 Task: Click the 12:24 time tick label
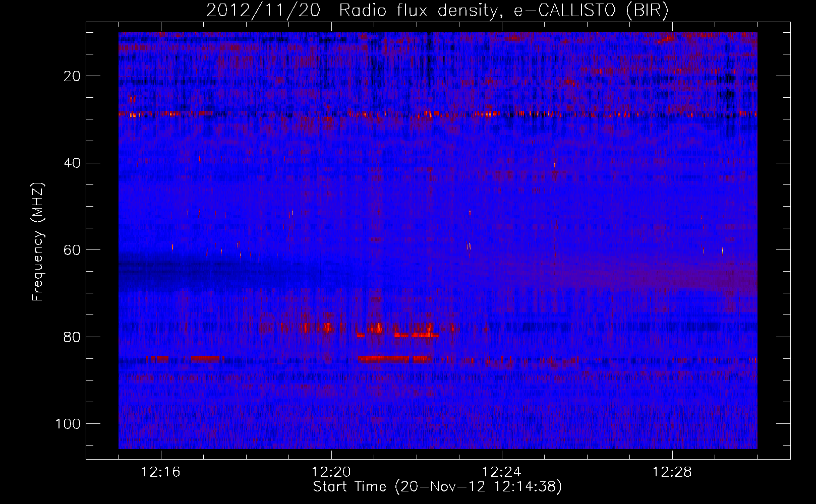pyautogui.click(x=502, y=472)
